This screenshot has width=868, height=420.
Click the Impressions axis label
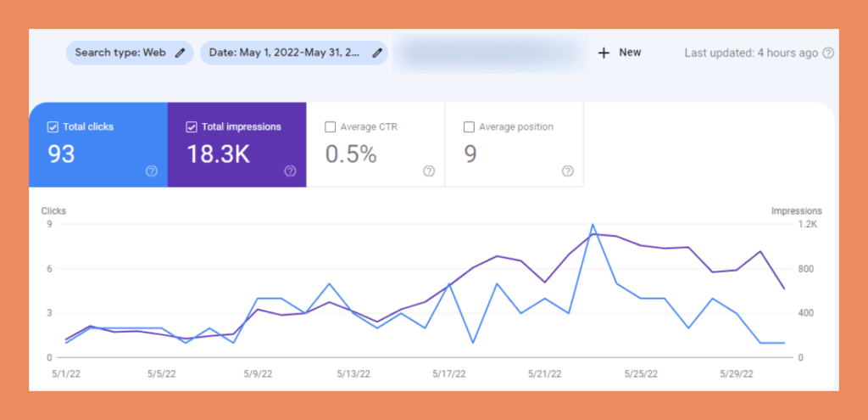797,211
